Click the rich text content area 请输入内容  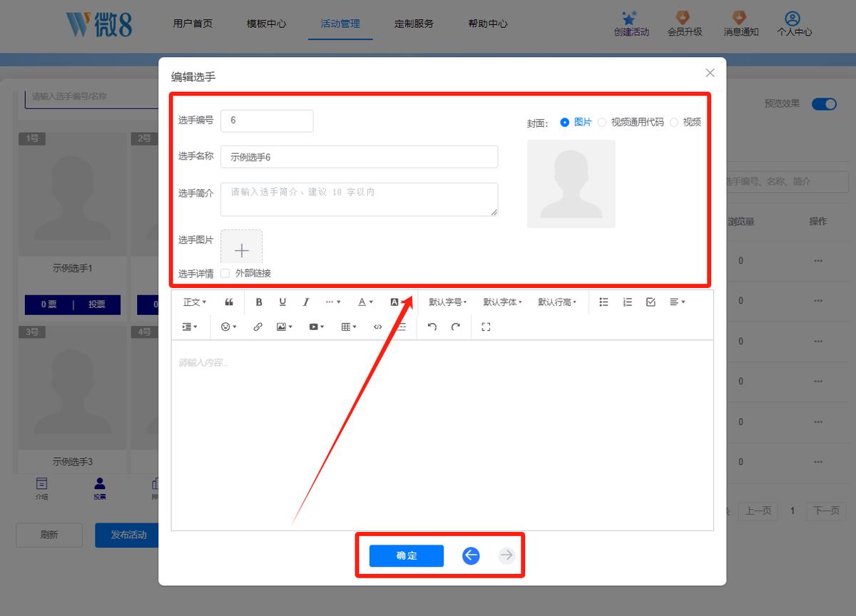point(442,435)
